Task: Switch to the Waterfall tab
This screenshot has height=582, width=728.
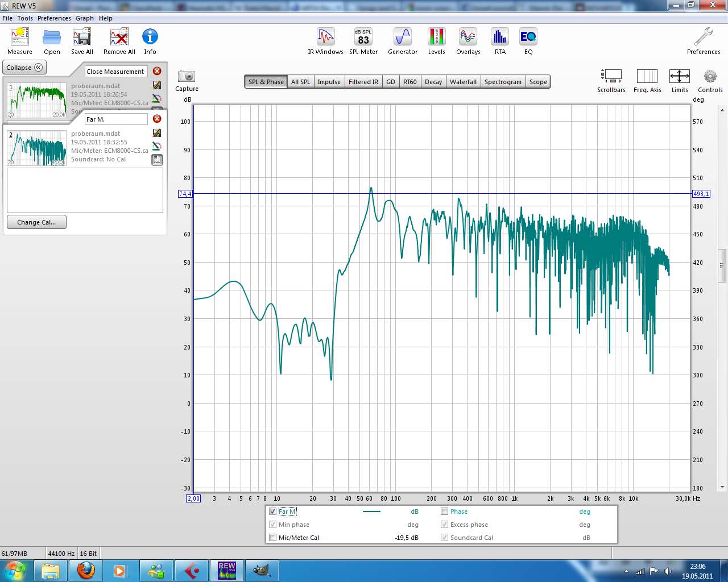Action: click(463, 82)
